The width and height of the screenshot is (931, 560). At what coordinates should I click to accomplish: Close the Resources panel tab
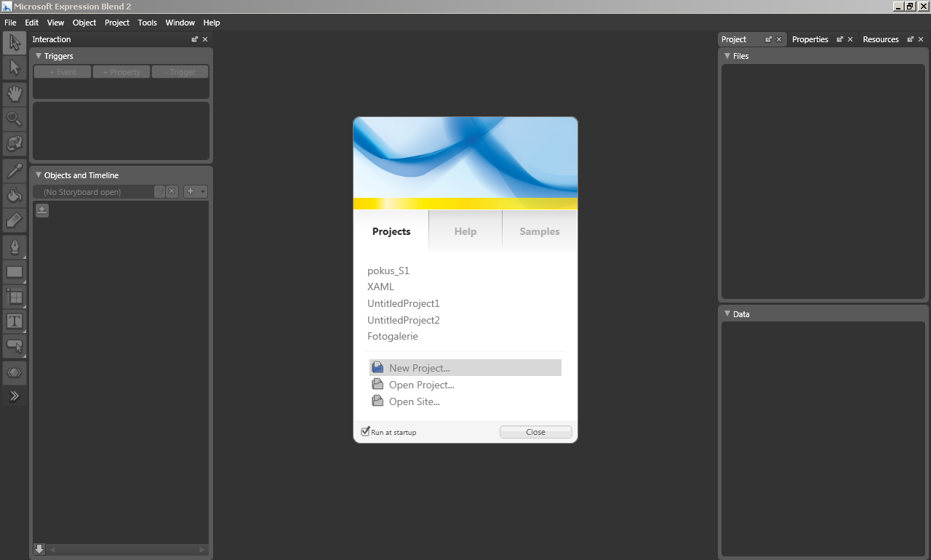[x=921, y=39]
